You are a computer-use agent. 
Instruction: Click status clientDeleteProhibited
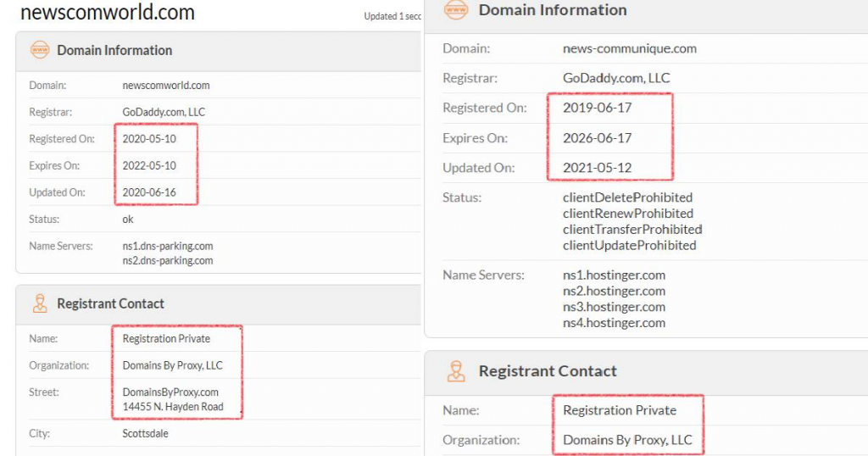pos(628,197)
